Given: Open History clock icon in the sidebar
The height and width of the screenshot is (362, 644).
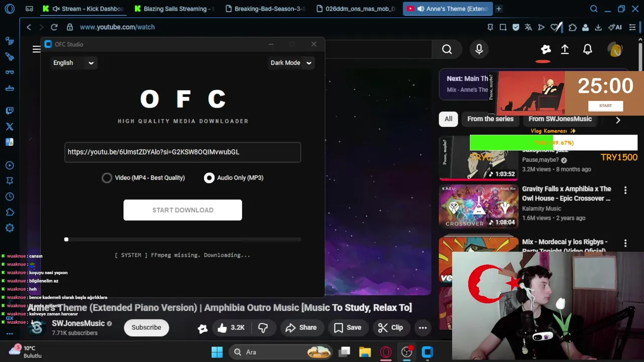Looking at the screenshot, I should 10,197.
